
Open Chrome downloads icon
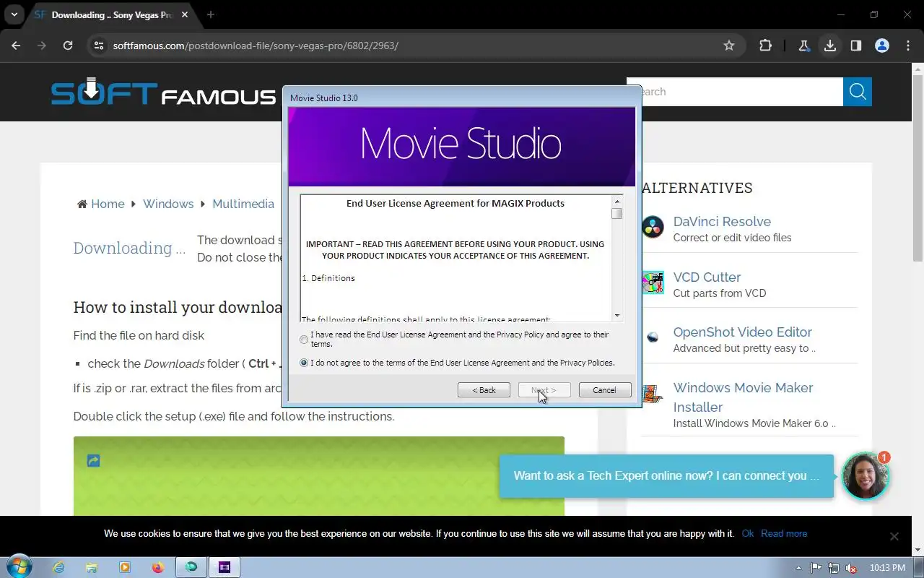(x=830, y=46)
